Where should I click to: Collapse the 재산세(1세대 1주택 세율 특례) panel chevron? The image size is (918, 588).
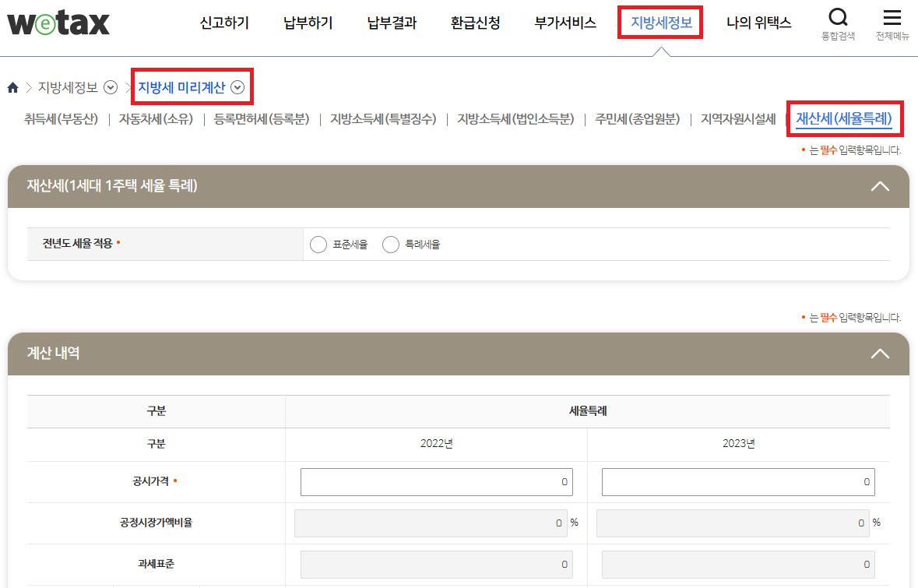880,186
